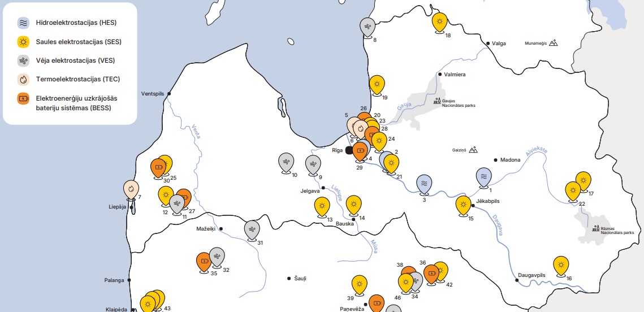Select hydro power station marker number 3
The width and height of the screenshot is (644, 312).
coord(424,184)
